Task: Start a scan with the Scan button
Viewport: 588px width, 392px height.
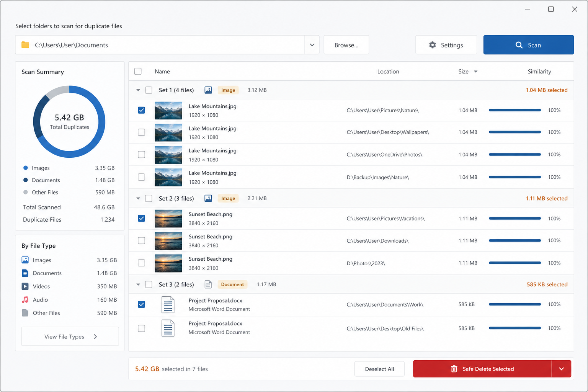Action: [x=528, y=45]
